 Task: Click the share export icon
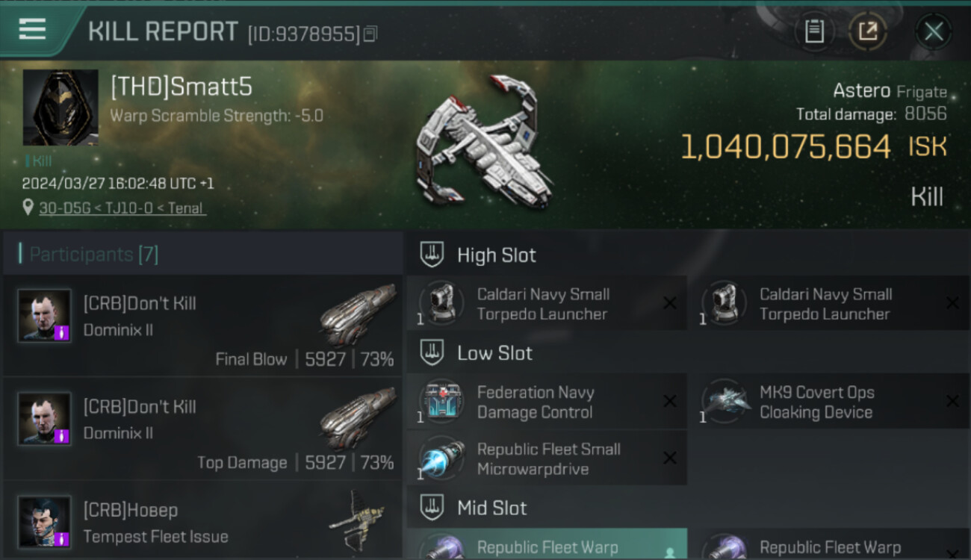[x=868, y=31]
